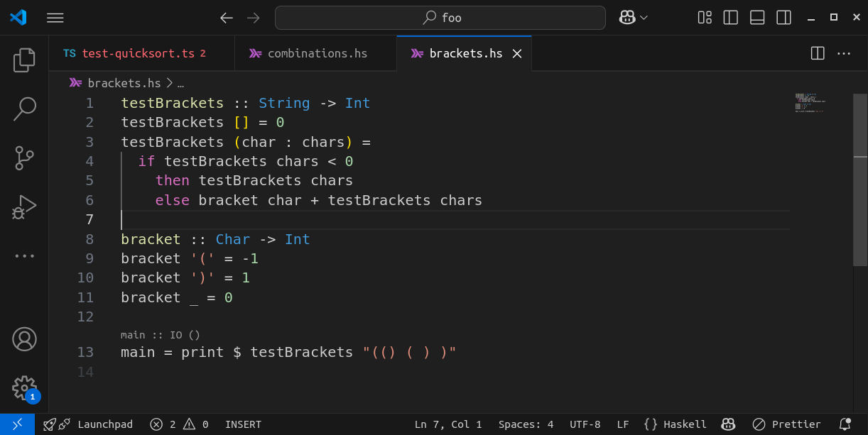The image size is (868, 435).
Task: Open the Copilot chat icon in title bar
Action: click(626, 18)
